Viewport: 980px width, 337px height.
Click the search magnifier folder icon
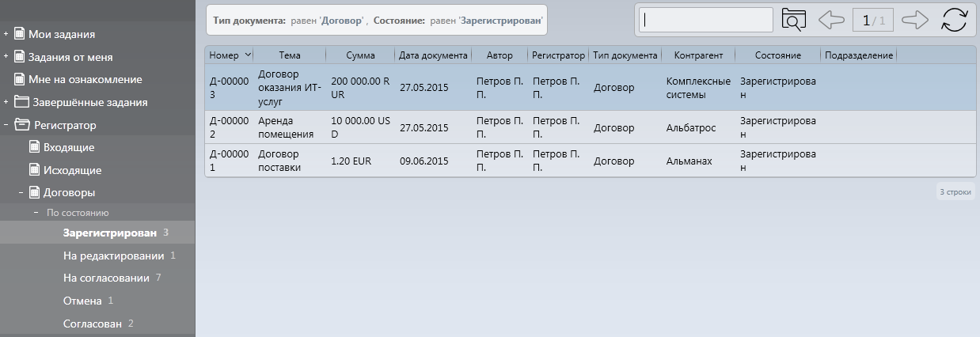point(793,20)
